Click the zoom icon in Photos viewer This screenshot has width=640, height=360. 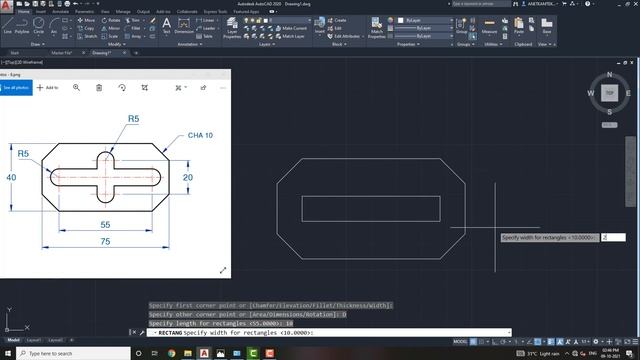[76, 87]
